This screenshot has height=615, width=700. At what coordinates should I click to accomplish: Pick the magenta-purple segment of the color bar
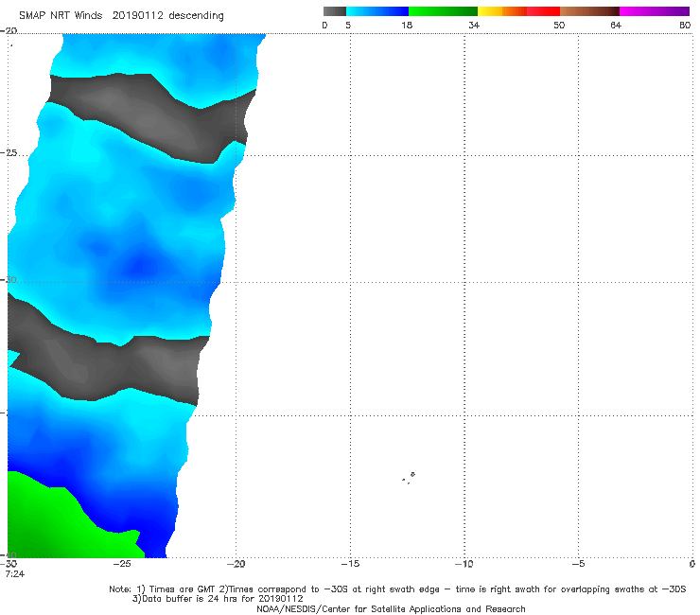pyautogui.click(x=655, y=11)
